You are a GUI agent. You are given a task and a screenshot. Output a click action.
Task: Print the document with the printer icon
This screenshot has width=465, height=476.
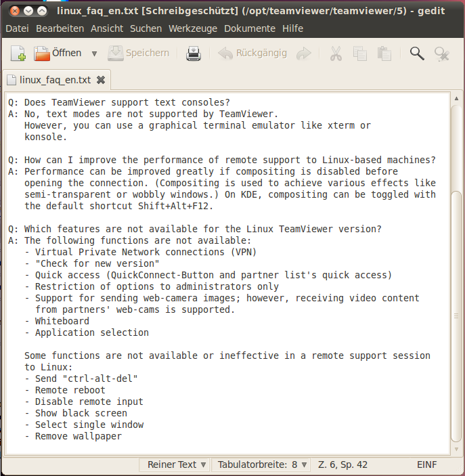(194, 53)
